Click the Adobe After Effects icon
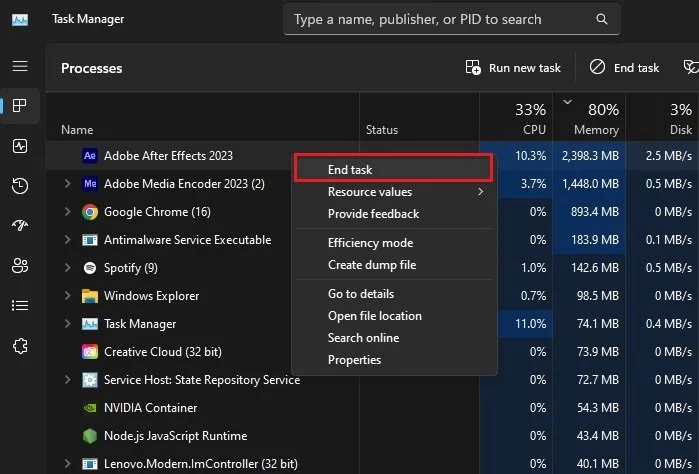Screen dimensions: 699x474 pos(90,156)
